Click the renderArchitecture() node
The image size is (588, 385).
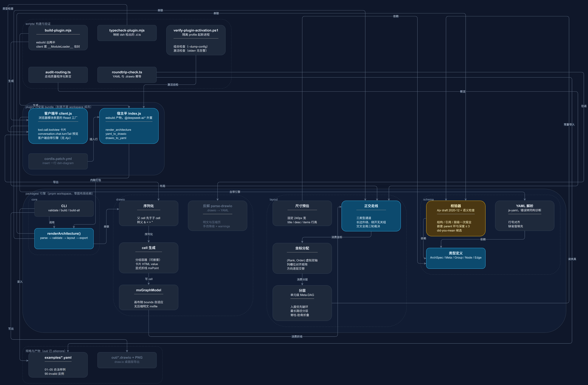point(64,239)
